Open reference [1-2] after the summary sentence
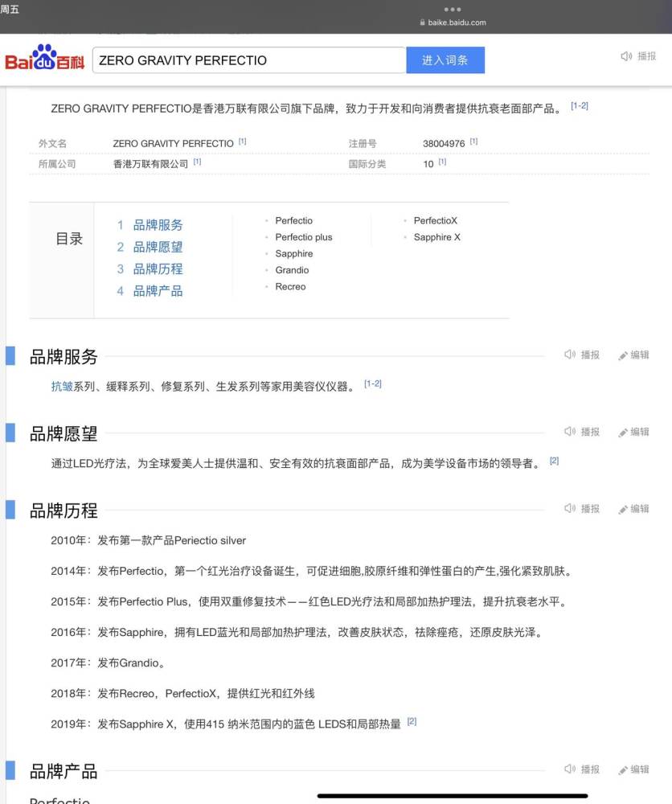The height and width of the screenshot is (804, 672). tap(580, 105)
